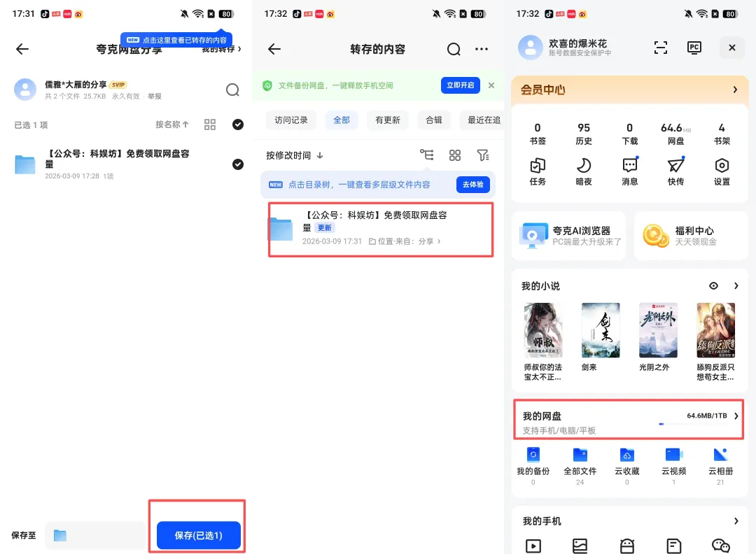Open 书签 bookmarks count
This screenshot has width=756, height=554.
pyautogui.click(x=538, y=134)
